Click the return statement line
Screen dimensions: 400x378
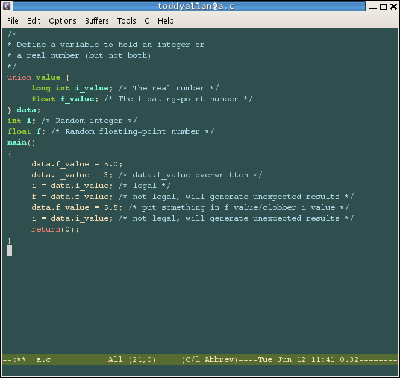55,229
